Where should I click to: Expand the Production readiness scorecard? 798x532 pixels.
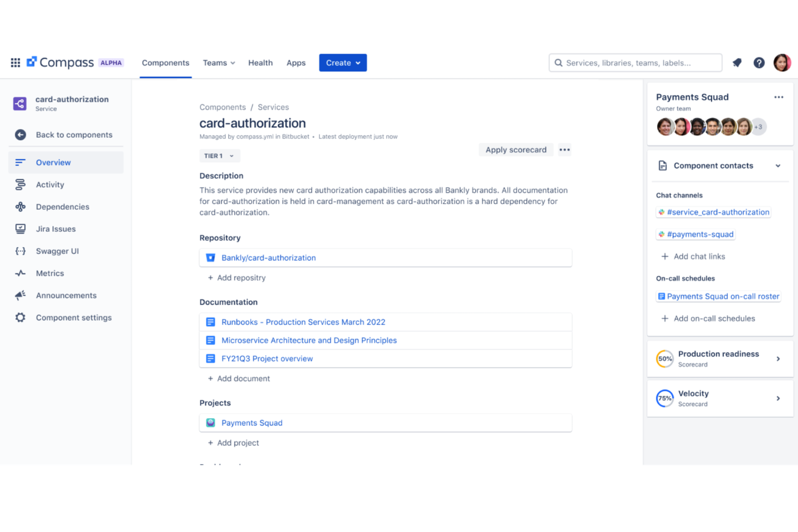click(778, 358)
